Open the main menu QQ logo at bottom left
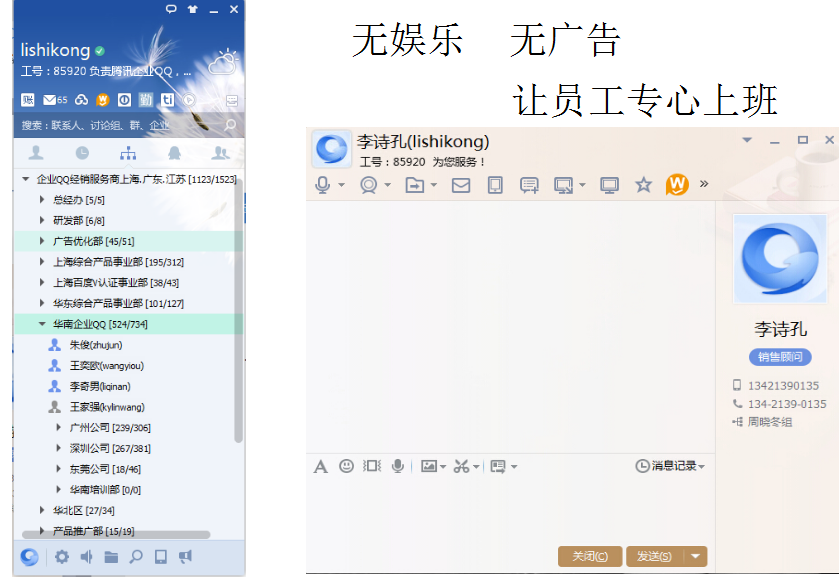The height and width of the screenshot is (578, 839). (x=29, y=557)
